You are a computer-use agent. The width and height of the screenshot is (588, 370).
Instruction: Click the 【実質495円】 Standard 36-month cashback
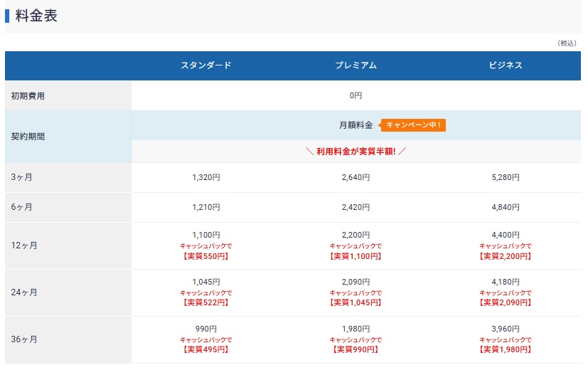[x=206, y=349]
